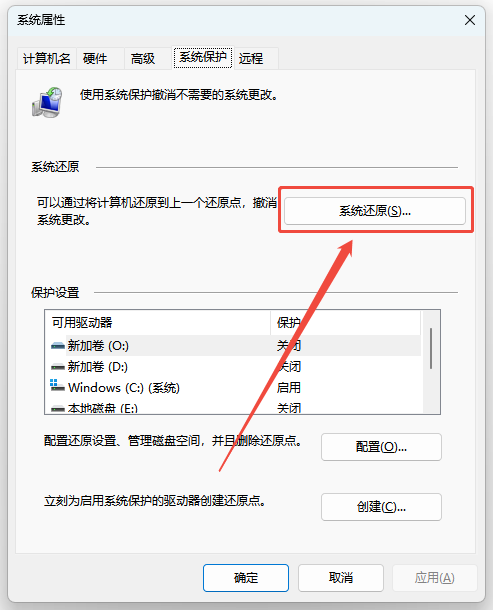493x610 pixels.
Task: Select the Windows (C:) (系统) drive row
Action: [233, 387]
